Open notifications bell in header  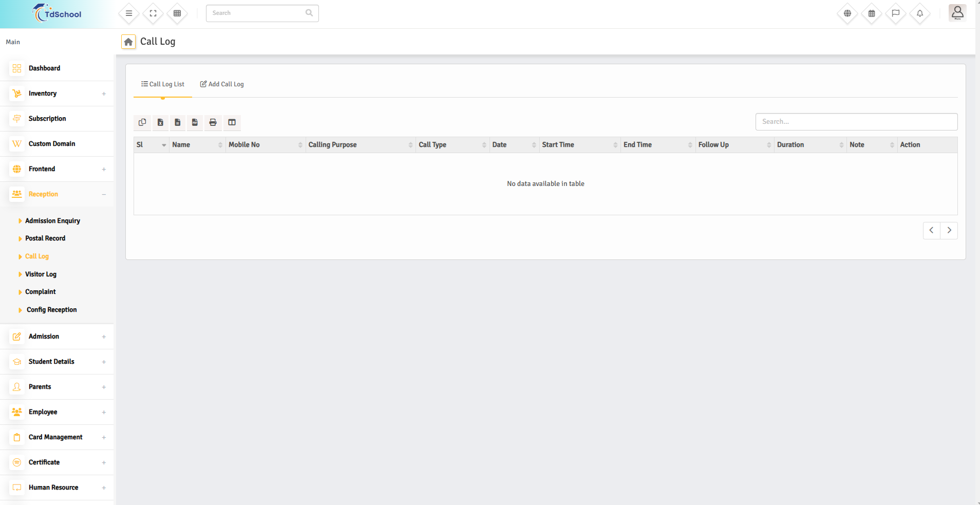tap(919, 13)
